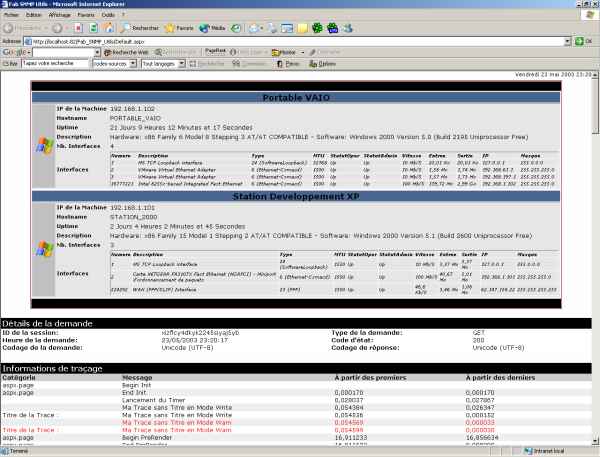Open the Edition menu
Viewport: 600px width, 457px height.
(34, 15)
